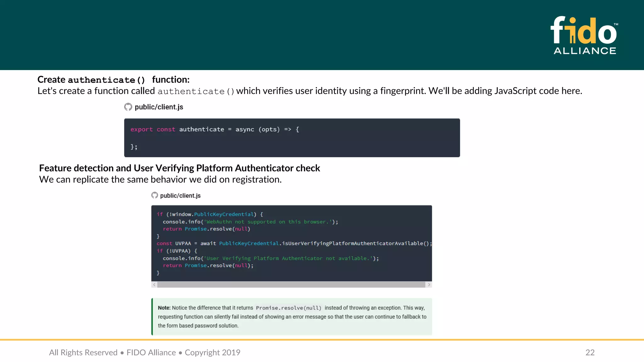Click slide page number 22
Viewport: 644px width, 362px height.
[x=590, y=353]
